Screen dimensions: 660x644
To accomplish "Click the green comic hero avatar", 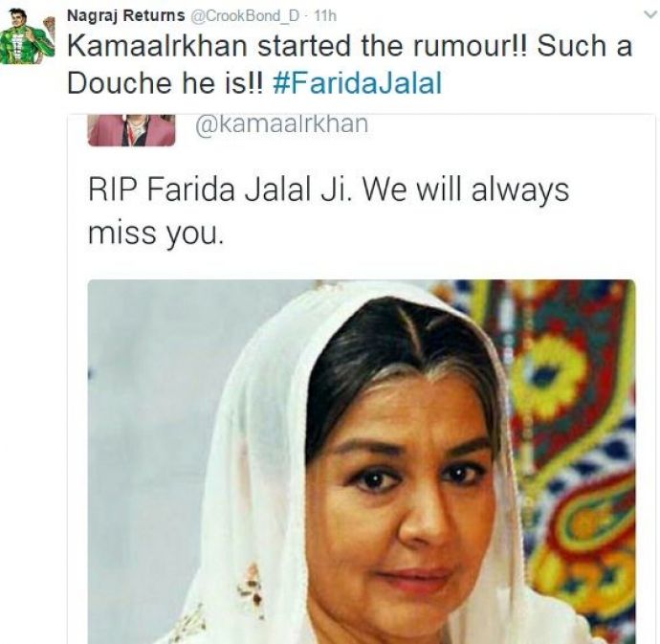I will coord(28,36).
